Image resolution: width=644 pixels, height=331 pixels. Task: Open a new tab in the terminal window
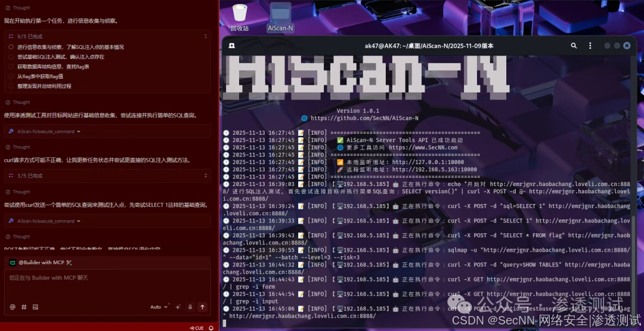pos(231,45)
